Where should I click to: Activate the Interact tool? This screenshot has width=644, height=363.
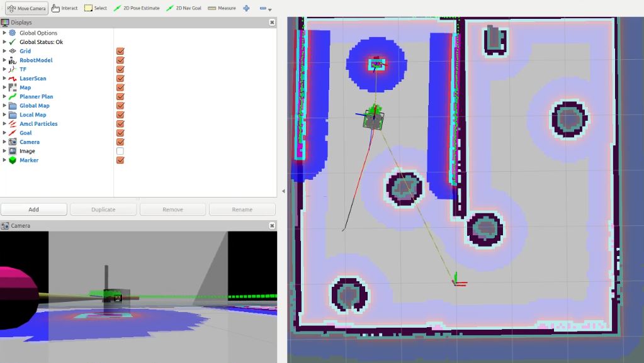65,8
